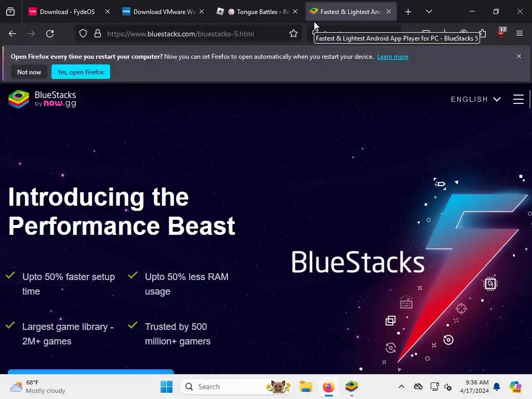Open the notifications bell icon
This screenshot has width=532, height=399.
pyautogui.click(x=497, y=387)
